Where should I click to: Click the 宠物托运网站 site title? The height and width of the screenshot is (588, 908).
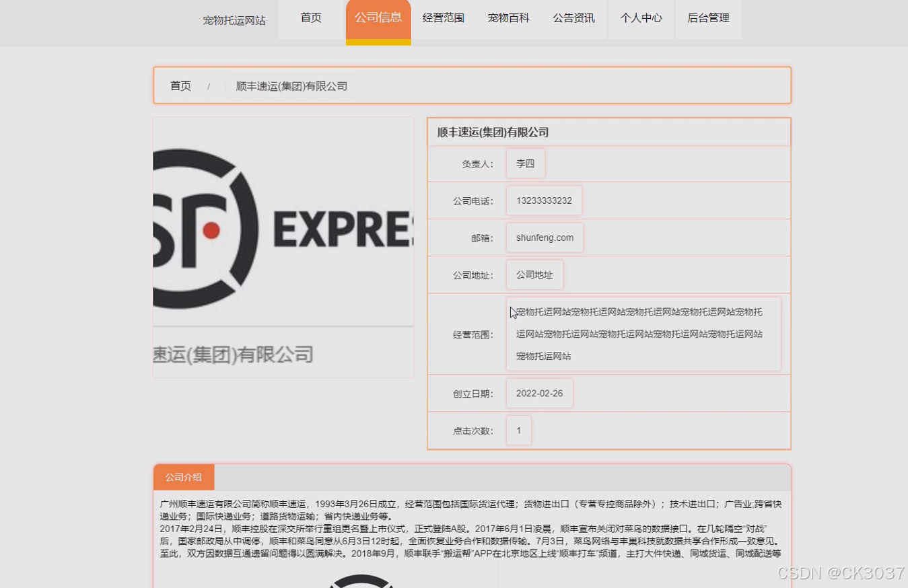(234, 20)
